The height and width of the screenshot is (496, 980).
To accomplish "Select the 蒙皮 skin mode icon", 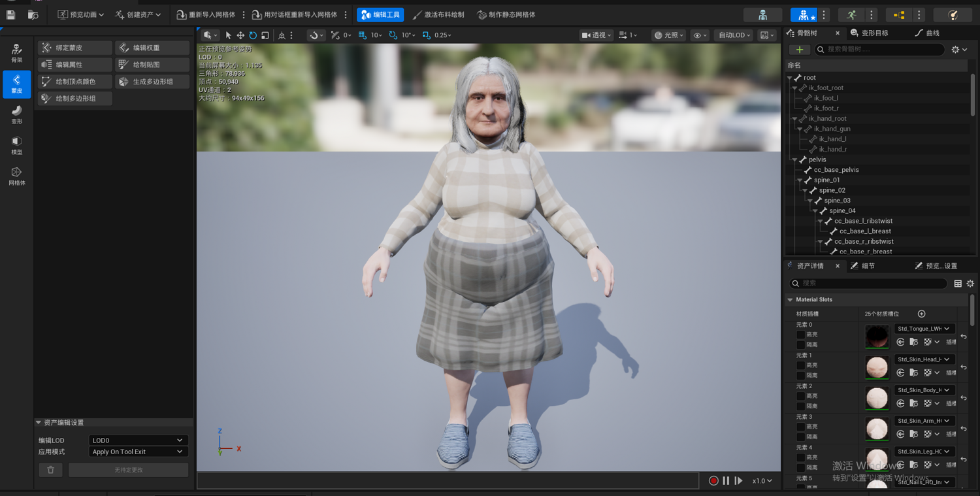I will click(16, 84).
